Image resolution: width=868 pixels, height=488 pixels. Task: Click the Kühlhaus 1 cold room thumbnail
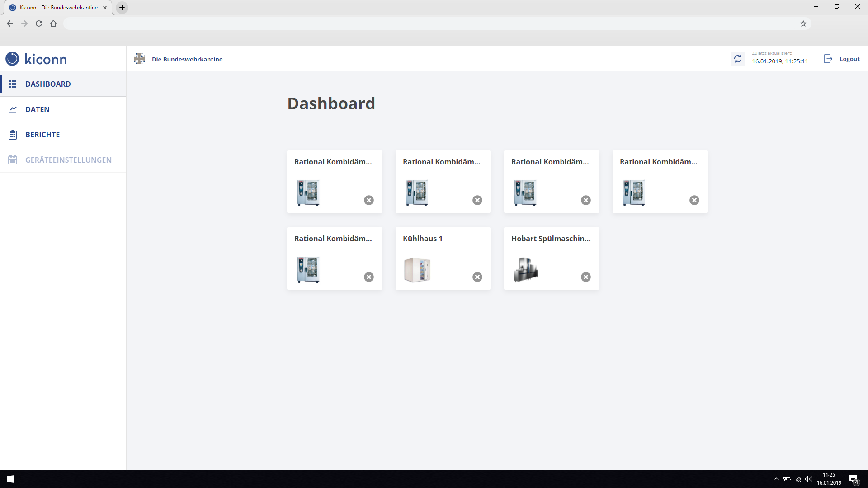pos(417,270)
